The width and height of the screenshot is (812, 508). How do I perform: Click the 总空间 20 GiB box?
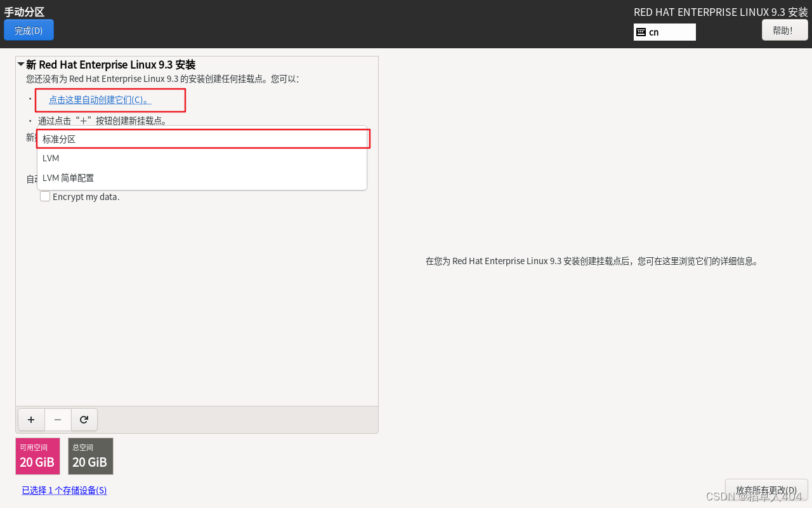click(91, 456)
